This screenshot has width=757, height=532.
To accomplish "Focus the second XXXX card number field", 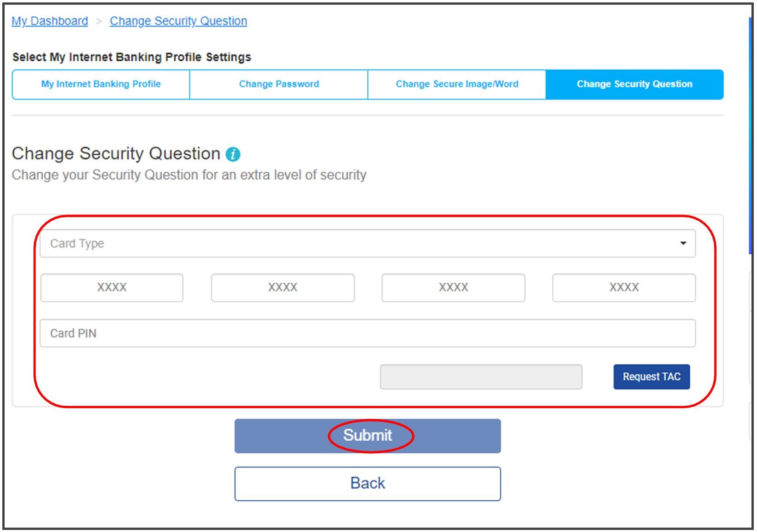I will [283, 288].
